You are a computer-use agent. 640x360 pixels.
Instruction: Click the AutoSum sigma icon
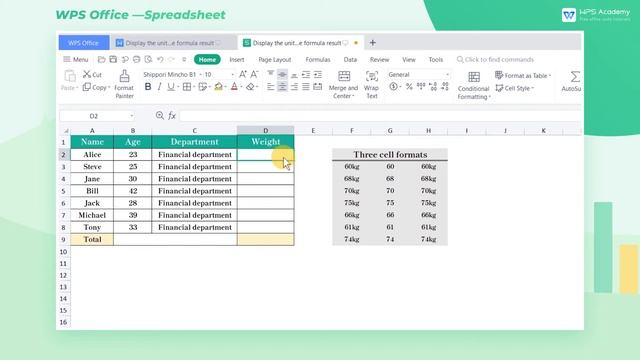click(x=575, y=76)
